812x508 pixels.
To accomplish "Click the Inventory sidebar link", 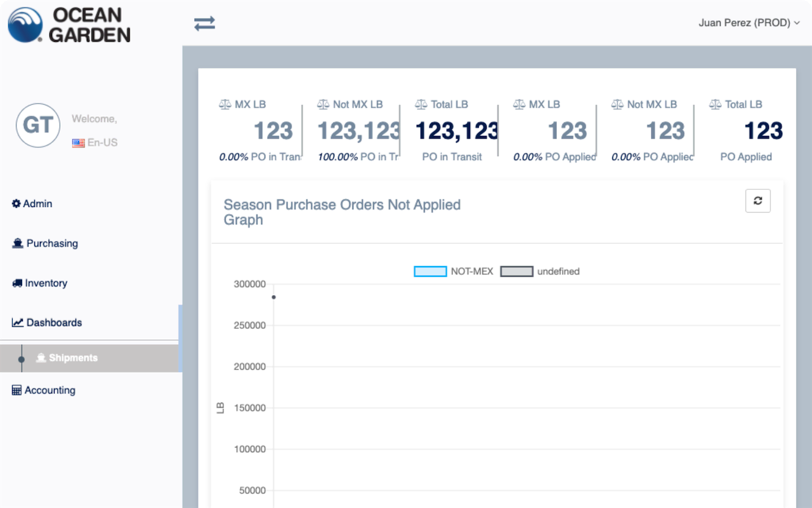I will click(x=46, y=283).
